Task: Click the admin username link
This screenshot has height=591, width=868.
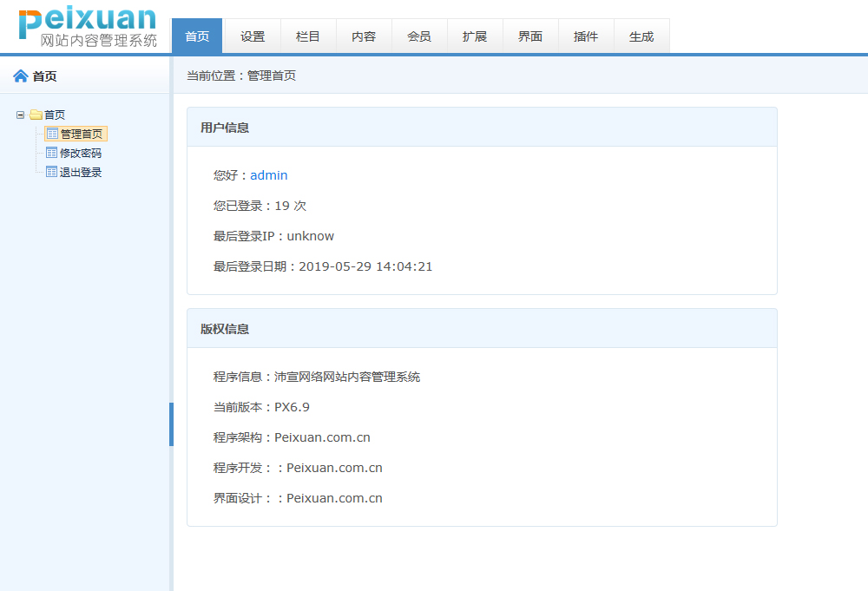Action: [269, 175]
